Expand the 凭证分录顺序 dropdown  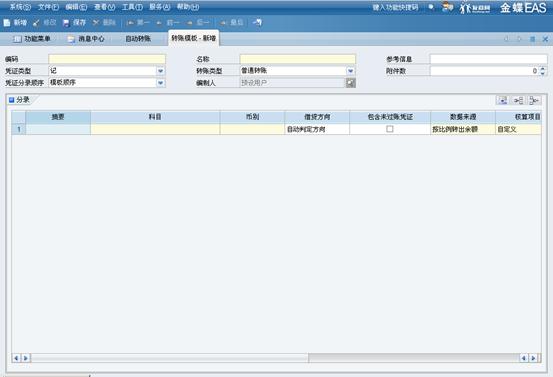160,83
